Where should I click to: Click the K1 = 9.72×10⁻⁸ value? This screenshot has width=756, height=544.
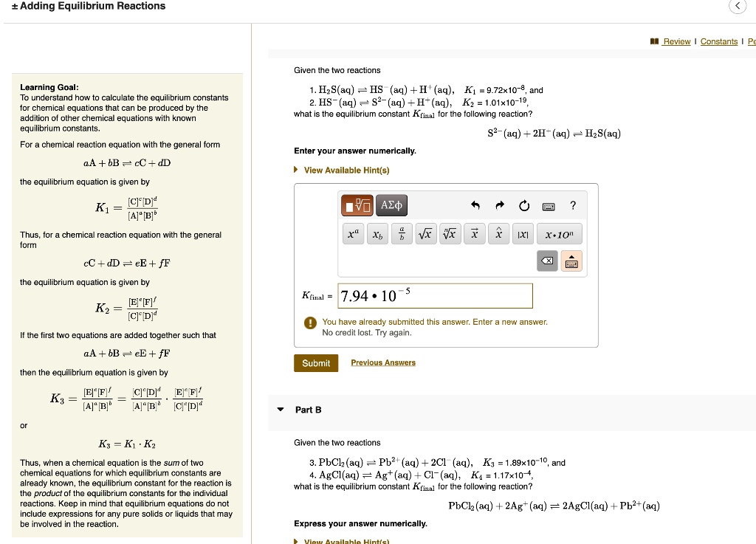coord(495,89)
